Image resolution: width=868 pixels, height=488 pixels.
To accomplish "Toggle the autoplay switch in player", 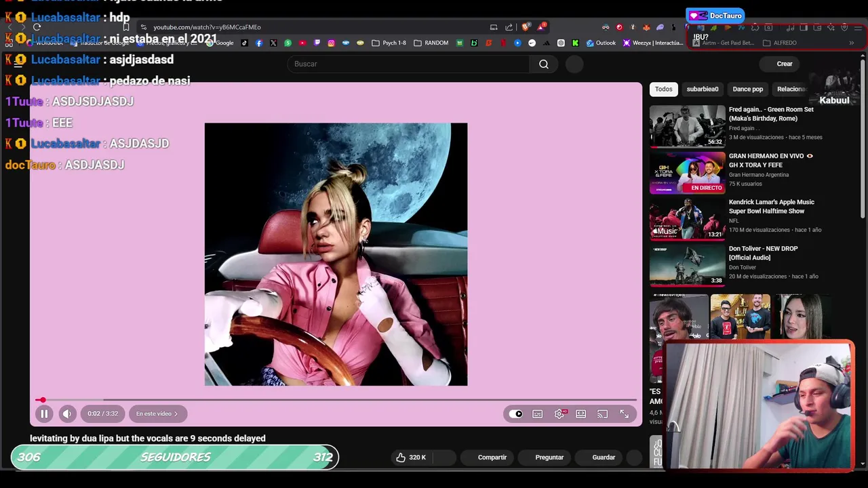I will coord(516,414).
